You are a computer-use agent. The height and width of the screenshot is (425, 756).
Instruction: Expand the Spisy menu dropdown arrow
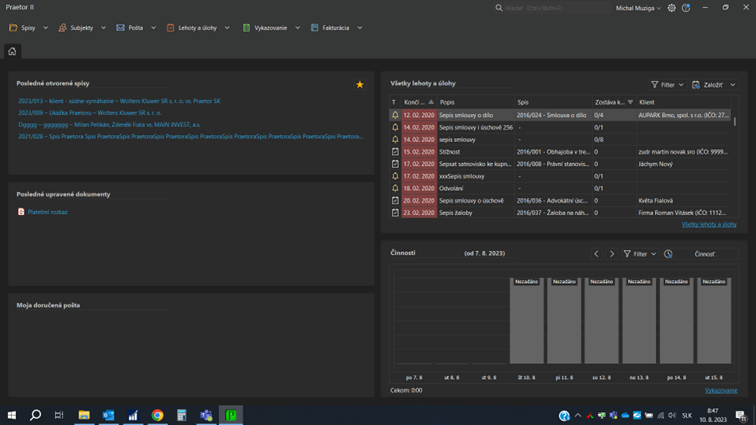click(x=47, y=28)
